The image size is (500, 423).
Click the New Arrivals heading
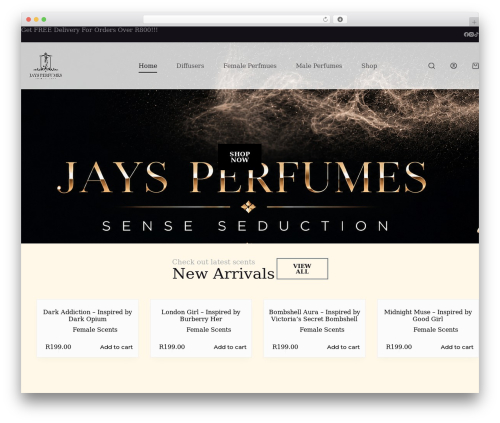(x=223, y=274)
